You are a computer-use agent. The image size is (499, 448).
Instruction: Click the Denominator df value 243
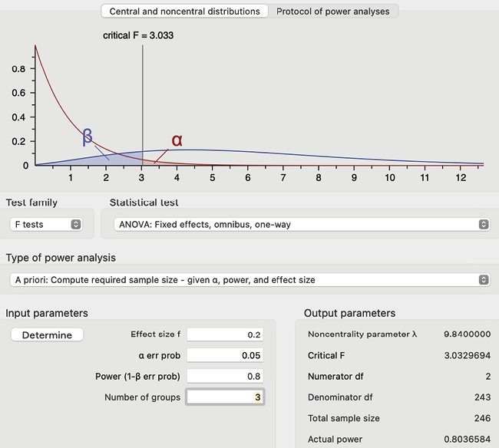481,397
